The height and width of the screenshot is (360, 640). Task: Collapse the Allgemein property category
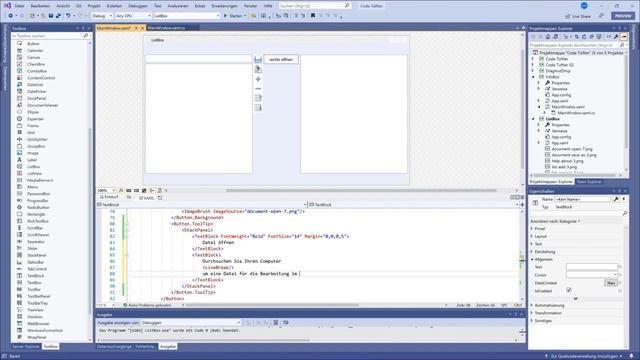click(x=532, y=259)
